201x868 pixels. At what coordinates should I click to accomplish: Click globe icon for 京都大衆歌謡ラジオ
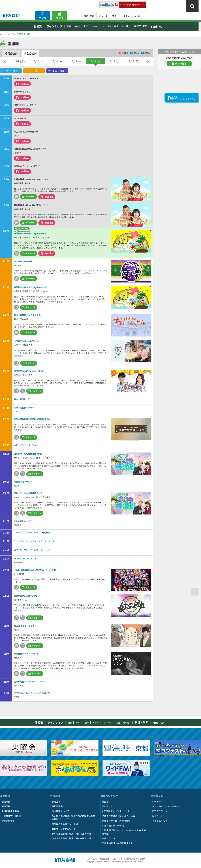pyautogui.click(x=16, y=437)
